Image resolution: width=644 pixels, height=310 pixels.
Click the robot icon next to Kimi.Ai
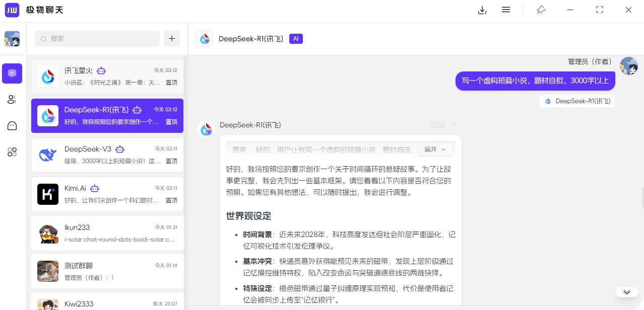click(95, 189)
